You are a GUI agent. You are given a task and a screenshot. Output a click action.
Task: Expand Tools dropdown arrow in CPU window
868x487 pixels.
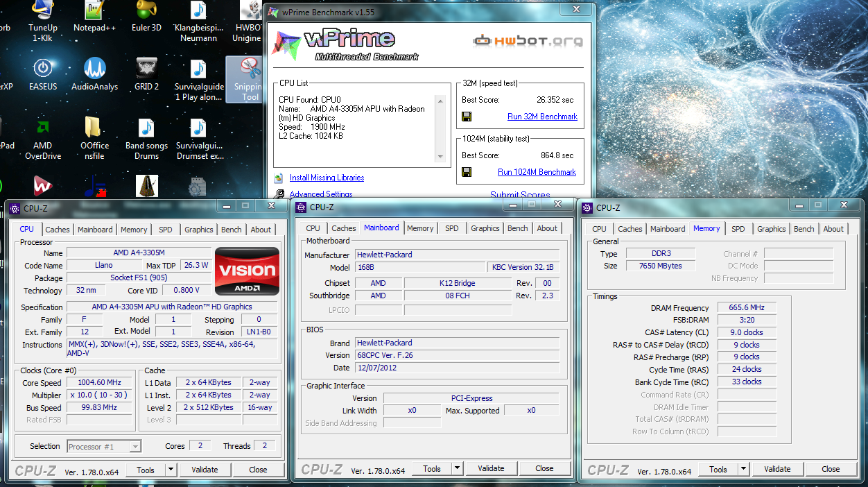pyautogui.click(x=171, y=470)
